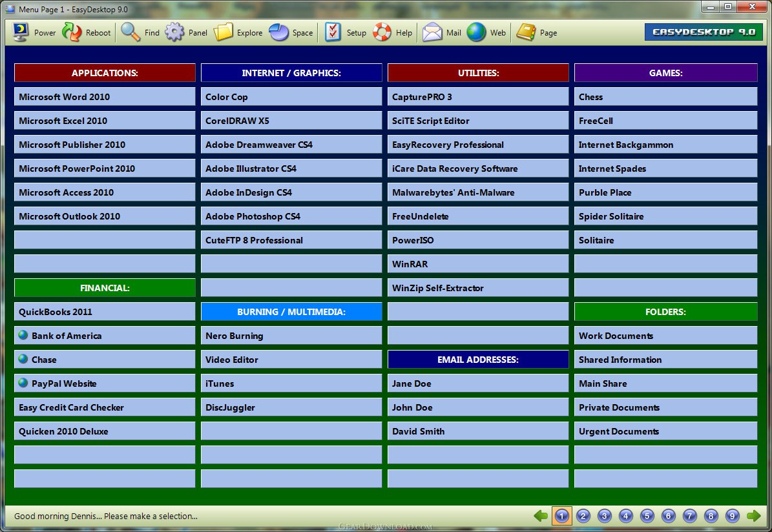Image resolution: width=772 pixels, height=532 pixels.
Task: Open Setup checklist icon
Action: pos(333,32)
